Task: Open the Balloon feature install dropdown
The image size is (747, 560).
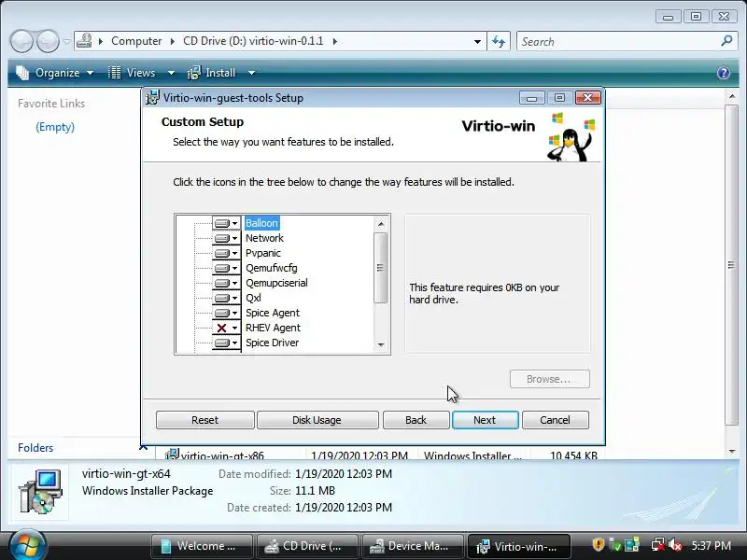Action: pos(226,223)
